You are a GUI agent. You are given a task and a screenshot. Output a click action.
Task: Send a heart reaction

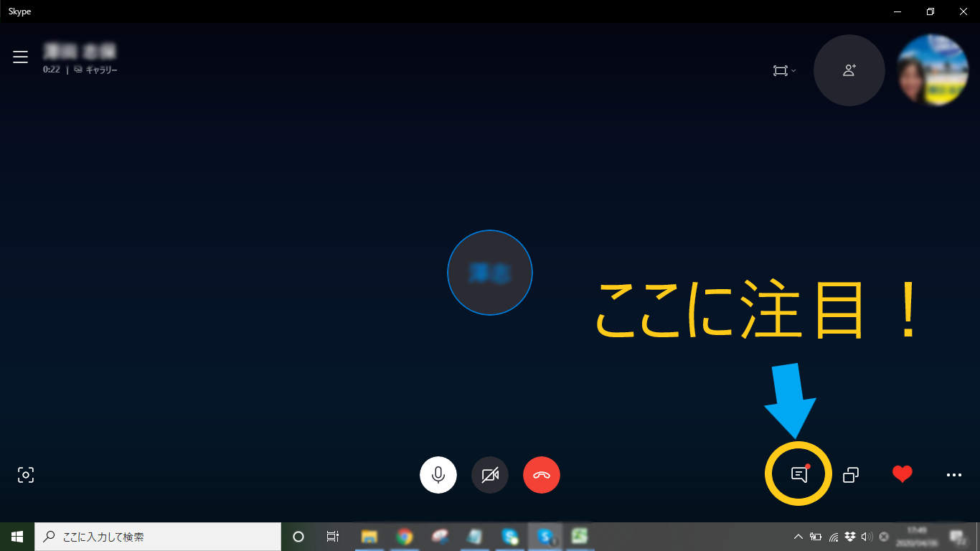pyautogui.click(x=902, y=474)
